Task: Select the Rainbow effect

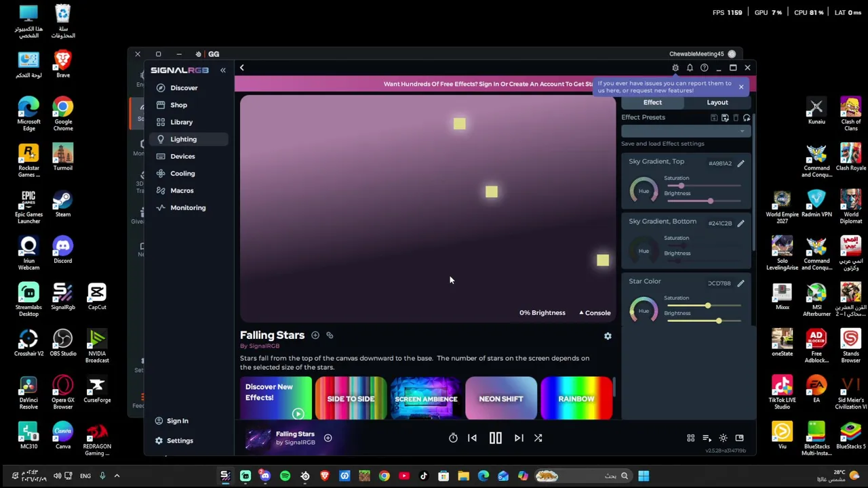Action: point(576,399)
